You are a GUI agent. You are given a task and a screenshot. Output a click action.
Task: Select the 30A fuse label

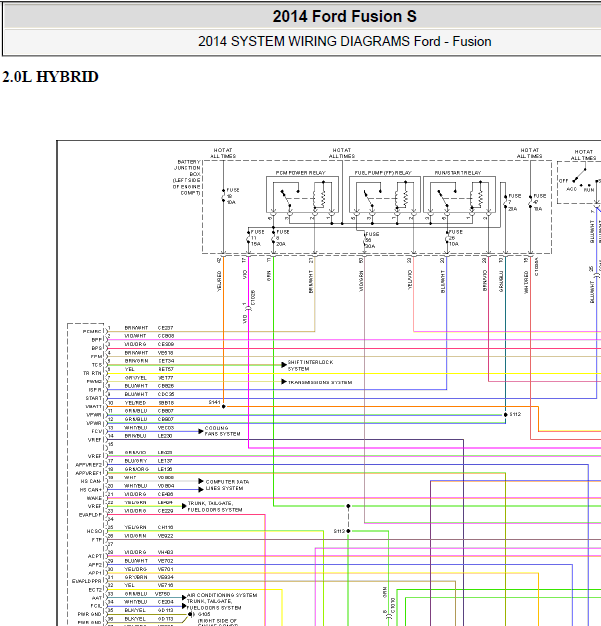point(372,240)
